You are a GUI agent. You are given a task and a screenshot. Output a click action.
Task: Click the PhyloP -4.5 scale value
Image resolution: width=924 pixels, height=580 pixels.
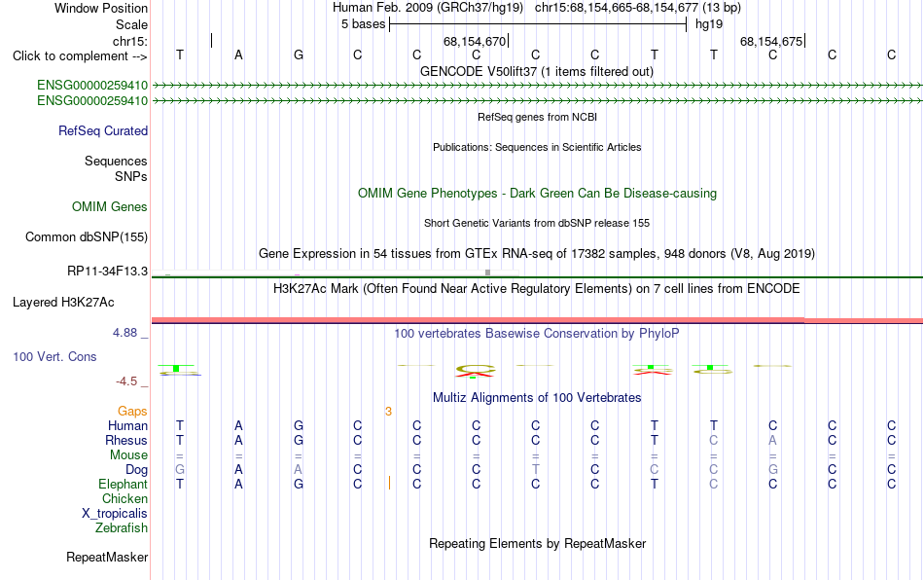pyautogui.click(x=126, y=381)
